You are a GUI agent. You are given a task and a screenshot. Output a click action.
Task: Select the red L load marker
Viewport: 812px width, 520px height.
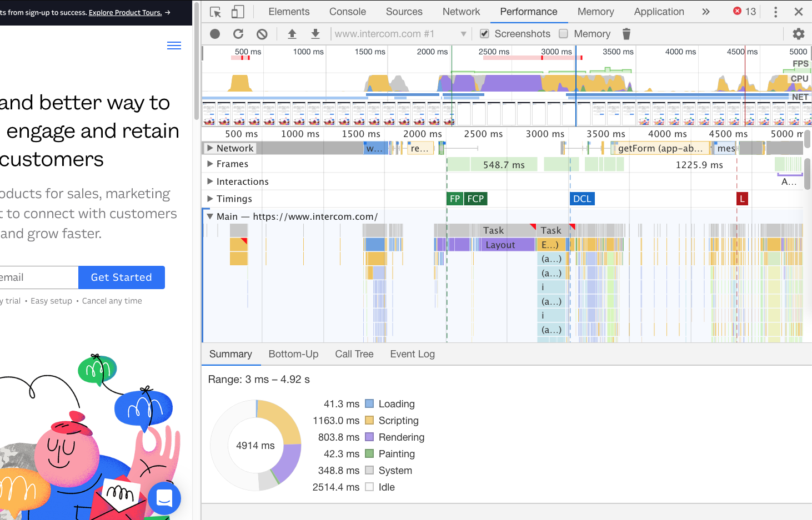click(x=742, y=199)
